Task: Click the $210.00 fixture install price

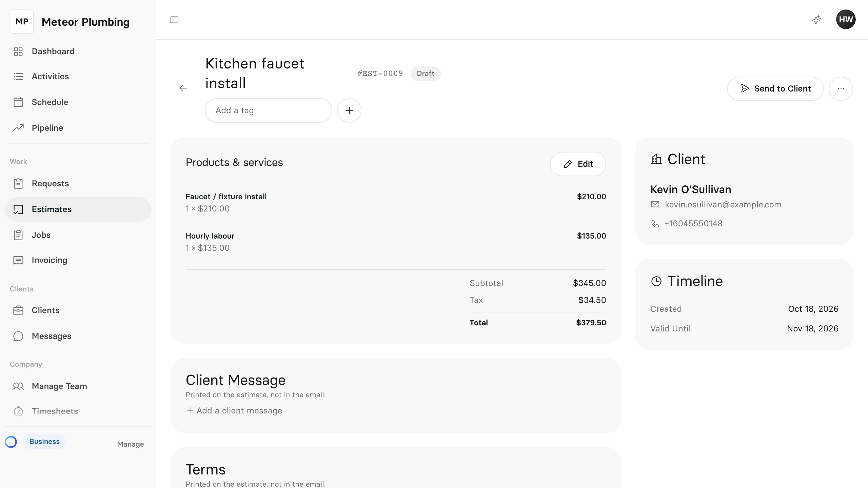Action: pyautogui.click(x=591, y=197)
